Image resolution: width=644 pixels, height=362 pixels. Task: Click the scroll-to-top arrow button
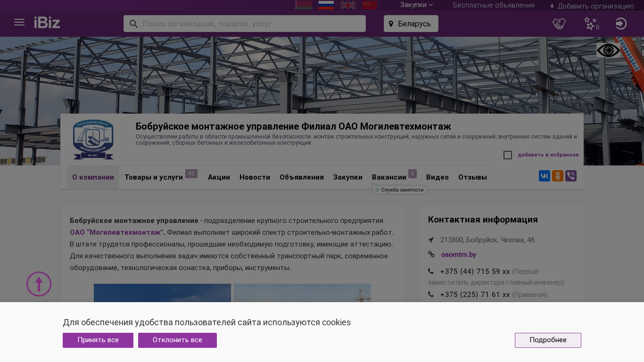[39, 284]
